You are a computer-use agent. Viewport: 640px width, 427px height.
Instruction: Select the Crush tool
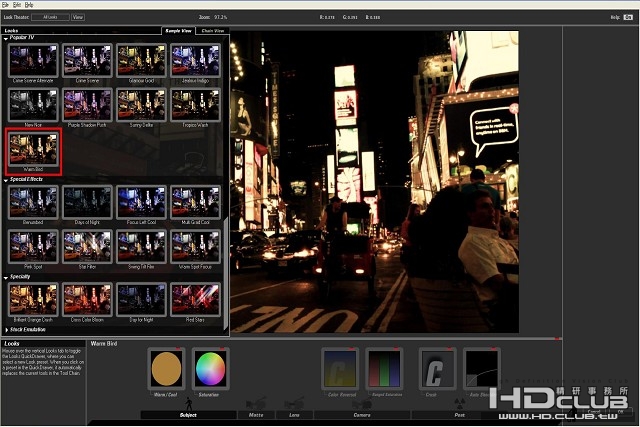437,369
